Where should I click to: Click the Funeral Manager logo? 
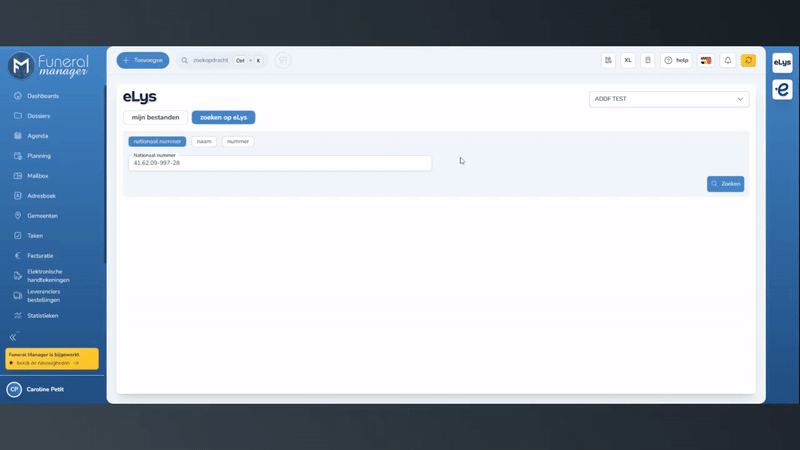49,65
